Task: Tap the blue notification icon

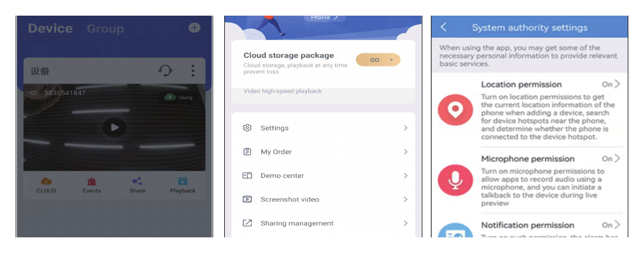Action: click(455, 230)
